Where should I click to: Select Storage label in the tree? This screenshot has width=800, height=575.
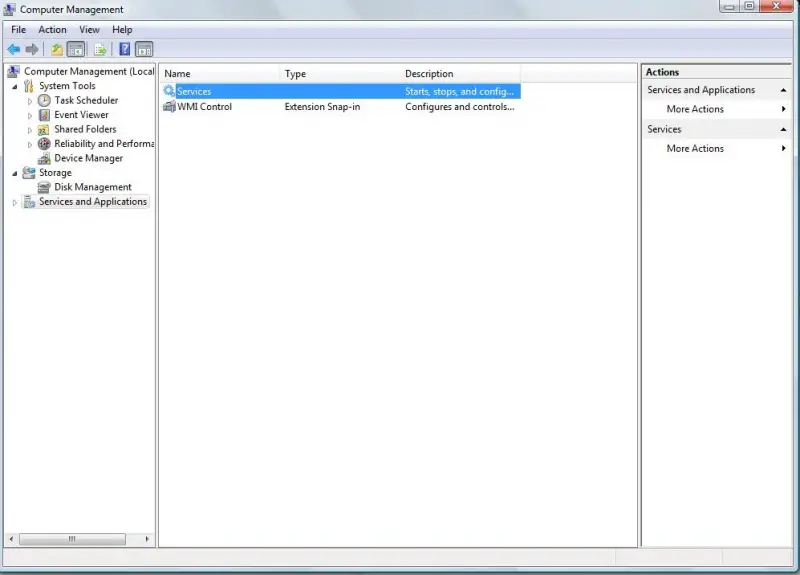point(55,173)
